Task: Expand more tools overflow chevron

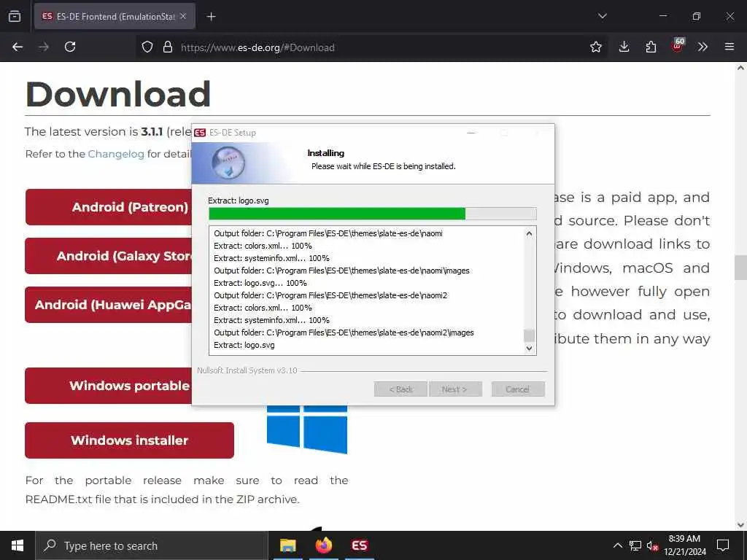Action: tap(703, 47)
